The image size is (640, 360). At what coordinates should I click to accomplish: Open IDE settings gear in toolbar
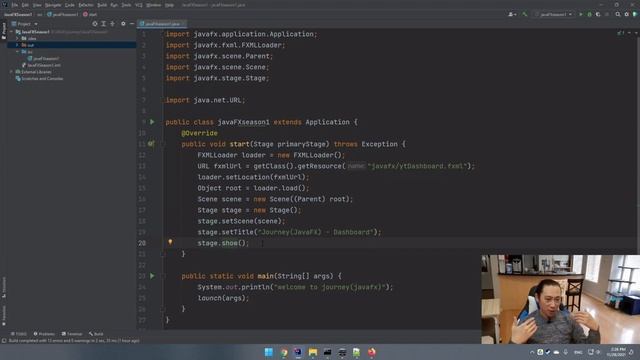[627, 14]
